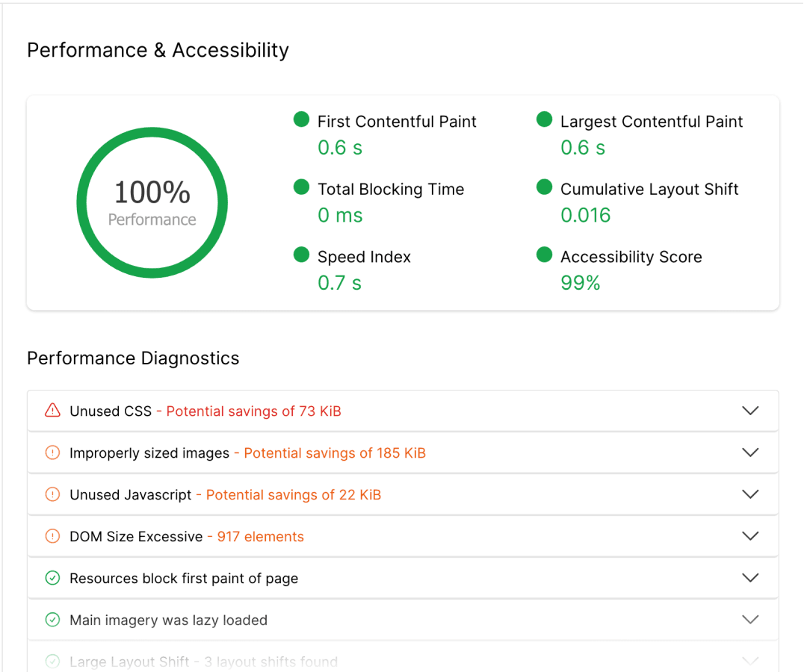Expand the Unused CSS diagnostic row

coord(750,411)
